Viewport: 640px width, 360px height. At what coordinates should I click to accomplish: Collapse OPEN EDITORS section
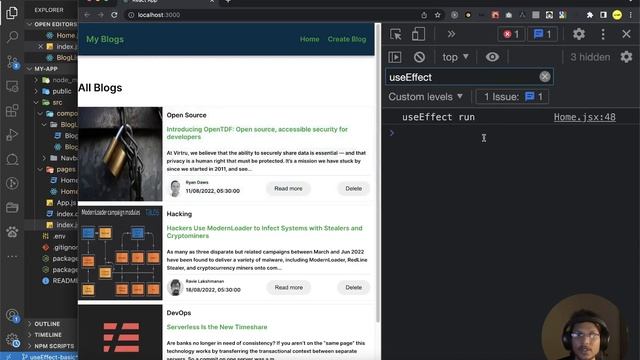click(51, 24)
